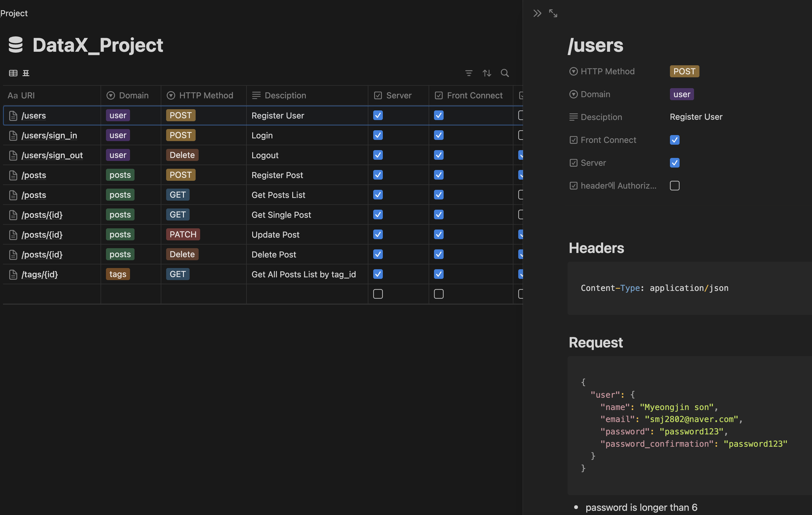The image size is (812, 515).
Task: Click the sort arrows icon
Action: coord(487,73)
